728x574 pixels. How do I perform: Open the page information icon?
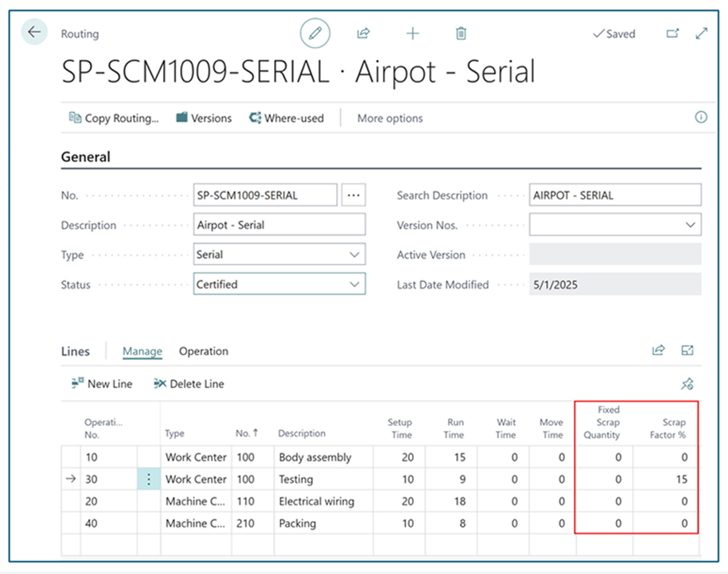701,117
